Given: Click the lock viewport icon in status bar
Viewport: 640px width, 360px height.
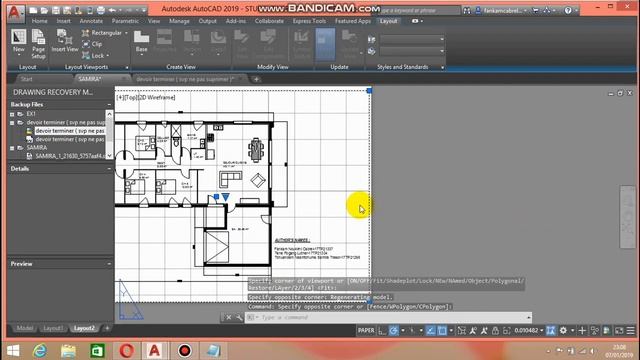Looking at the screenshot, I should point(495,330).
